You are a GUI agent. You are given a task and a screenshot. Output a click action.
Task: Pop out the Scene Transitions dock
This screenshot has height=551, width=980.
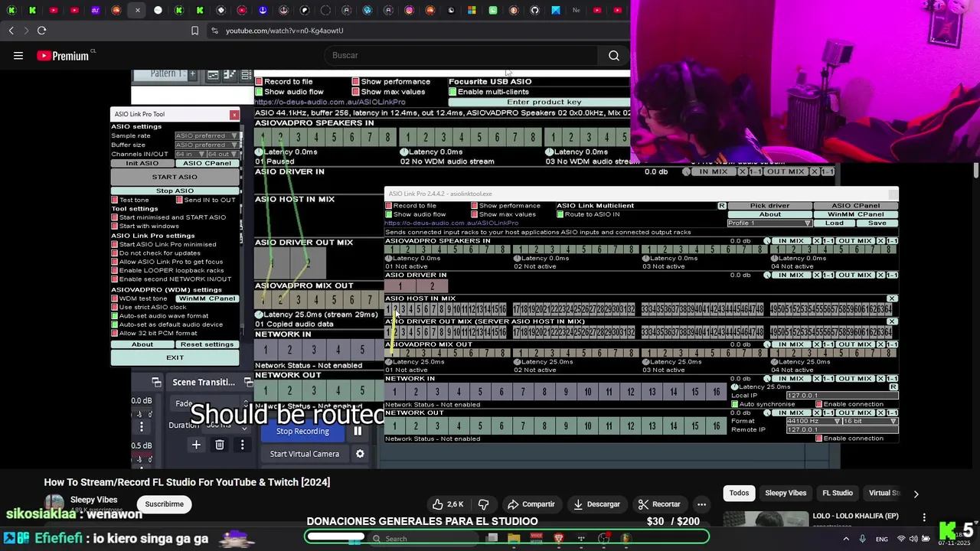[249, 382]
